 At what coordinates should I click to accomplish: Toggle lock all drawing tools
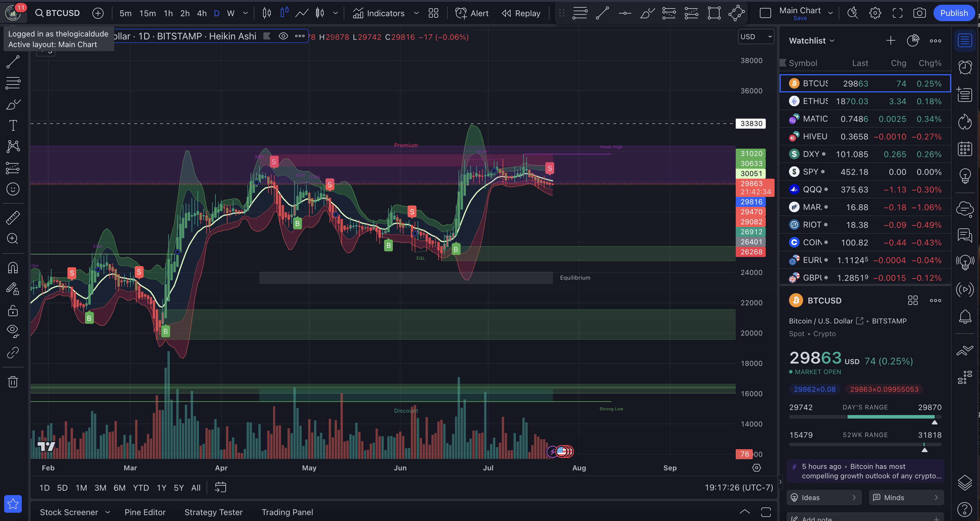[13, 311]
